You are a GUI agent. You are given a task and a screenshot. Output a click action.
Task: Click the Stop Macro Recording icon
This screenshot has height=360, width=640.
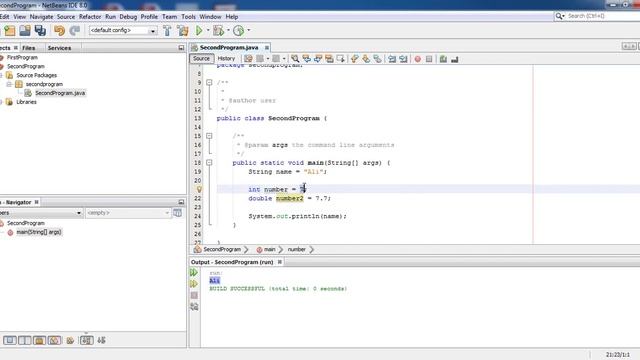429,59
